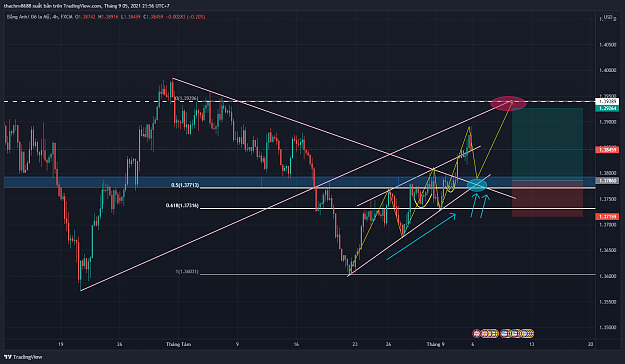Click the dashed-line price label 1.39389
This screenshot has height=364, width=625.
click(x=607, y=102)
